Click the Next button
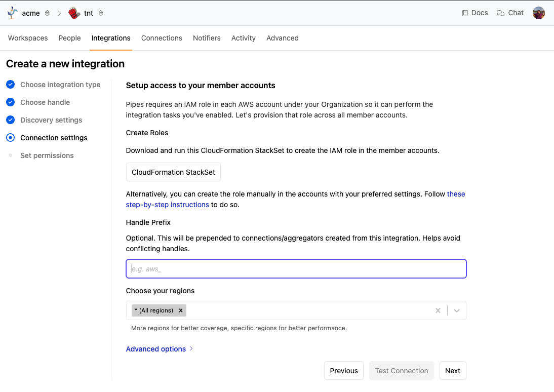The height and width of the screenshot is (392, 554). (452, 370)
